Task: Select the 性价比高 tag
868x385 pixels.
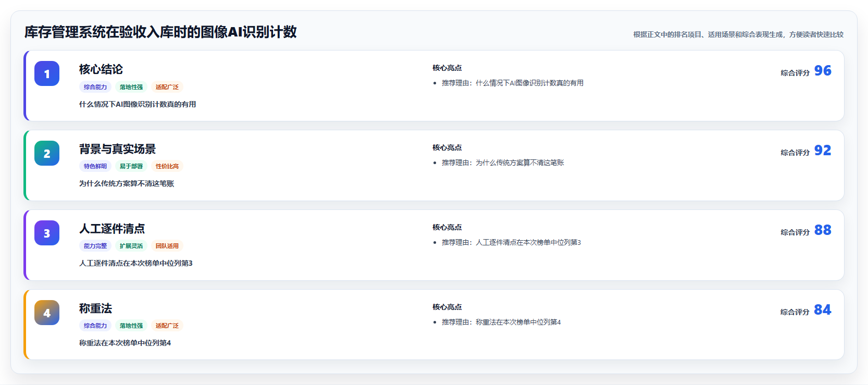Action: [x=167, y=166]
